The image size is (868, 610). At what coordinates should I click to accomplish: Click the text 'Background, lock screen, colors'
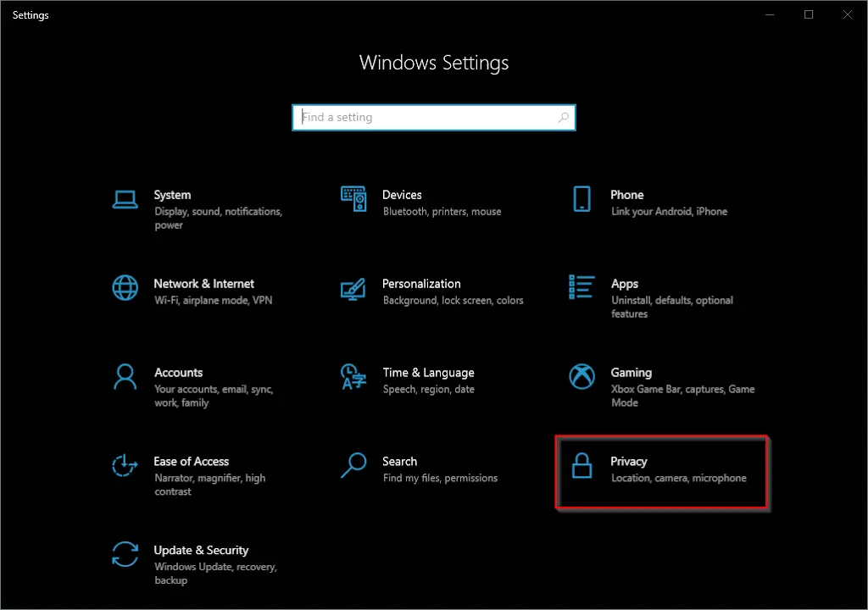coord(453,301)
